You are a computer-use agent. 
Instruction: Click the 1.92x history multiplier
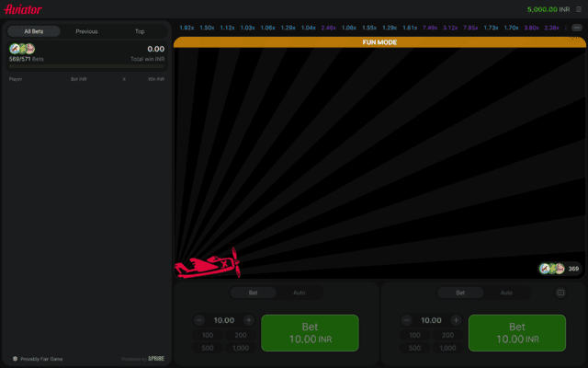(187, 28)
